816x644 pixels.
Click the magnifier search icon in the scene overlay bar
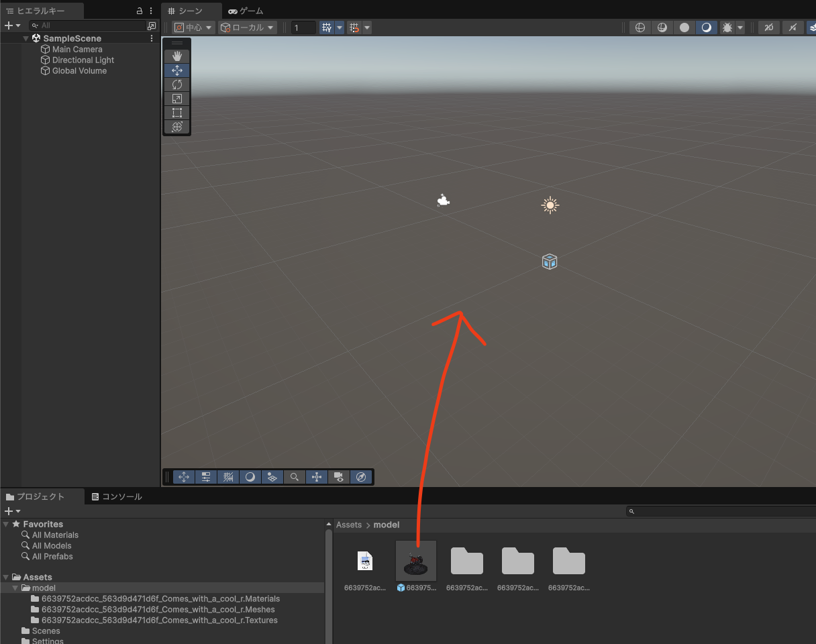(x=295, y=477)
